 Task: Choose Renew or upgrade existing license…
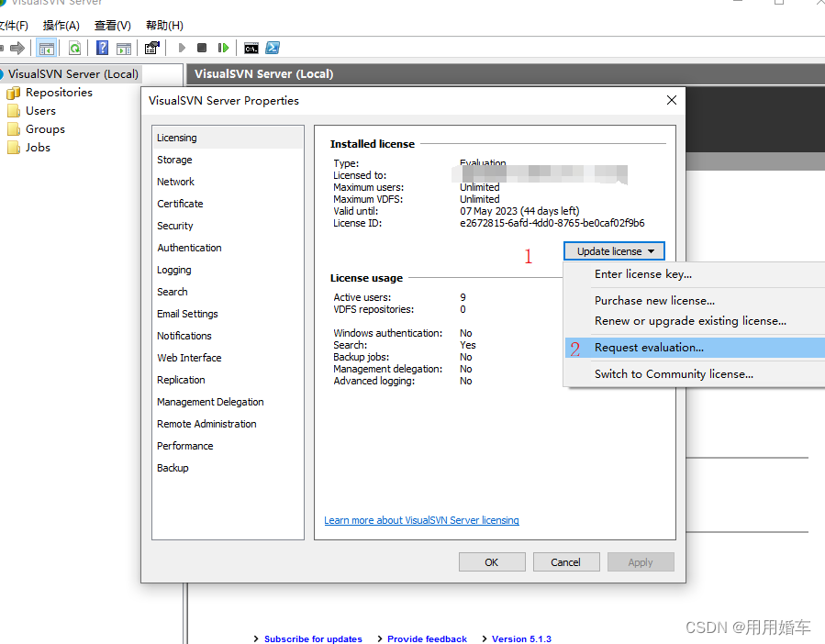[690, 321]
